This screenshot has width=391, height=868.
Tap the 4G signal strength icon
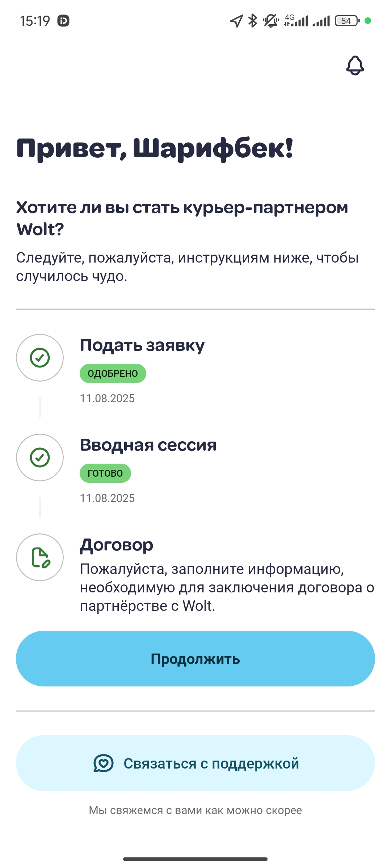click(296, 21)
